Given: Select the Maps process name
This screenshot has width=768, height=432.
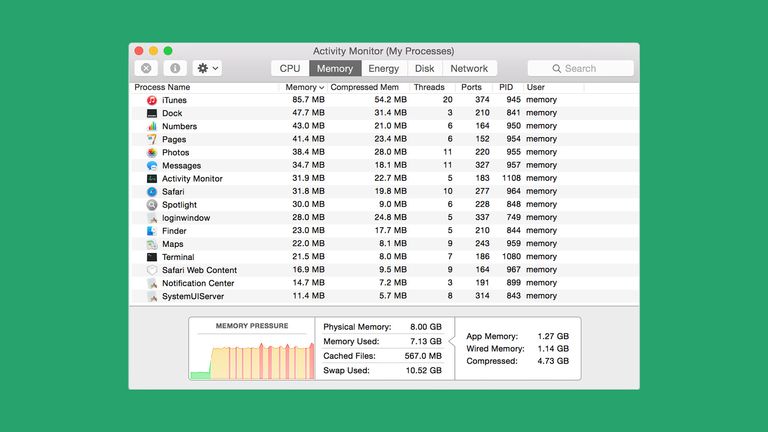Looking at the screenshot, I should point(172,244).
